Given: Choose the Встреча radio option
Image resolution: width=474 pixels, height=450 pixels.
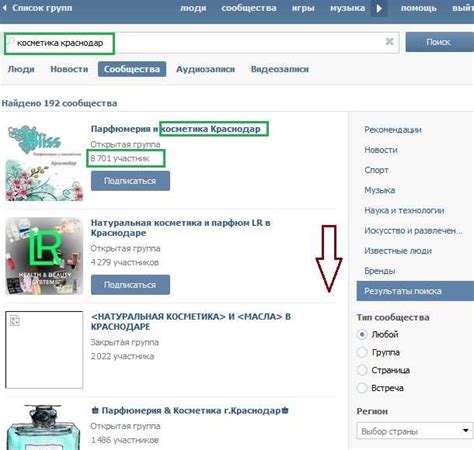Looking at the screenshot, I should [x=362, y=388].
